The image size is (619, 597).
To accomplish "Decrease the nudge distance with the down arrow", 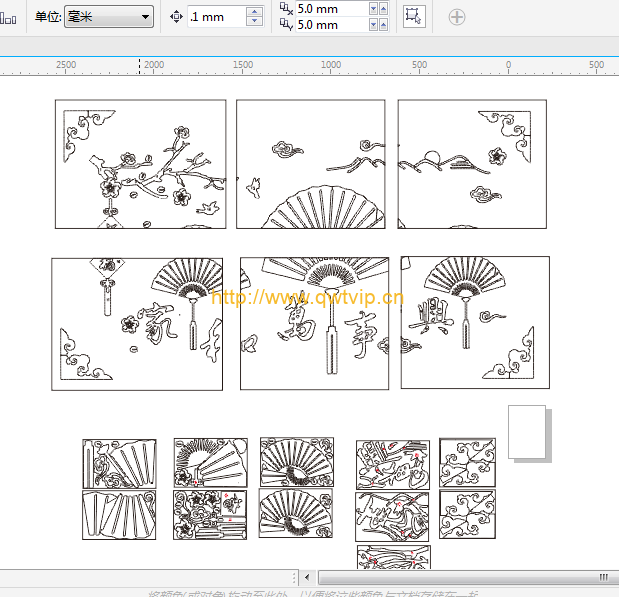I will pos(255,22).
